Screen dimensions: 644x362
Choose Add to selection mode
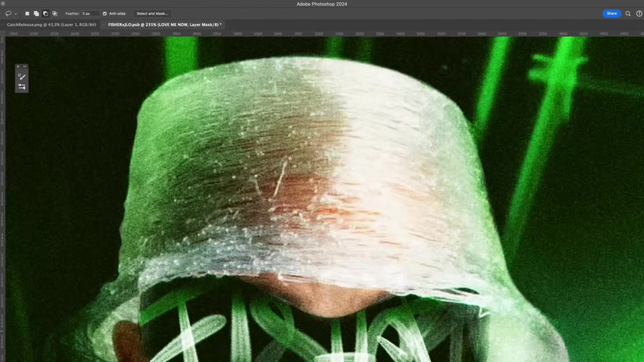(x=36, y=14)
